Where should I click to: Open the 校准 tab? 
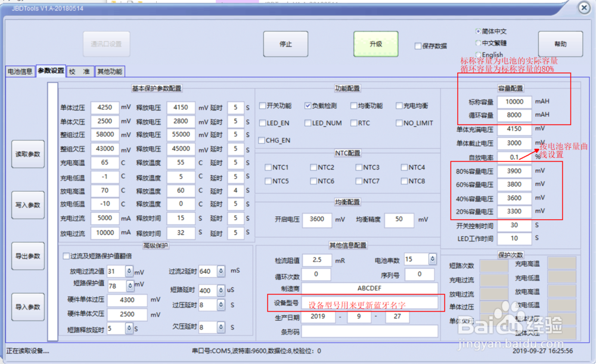(x=79, y=71)
